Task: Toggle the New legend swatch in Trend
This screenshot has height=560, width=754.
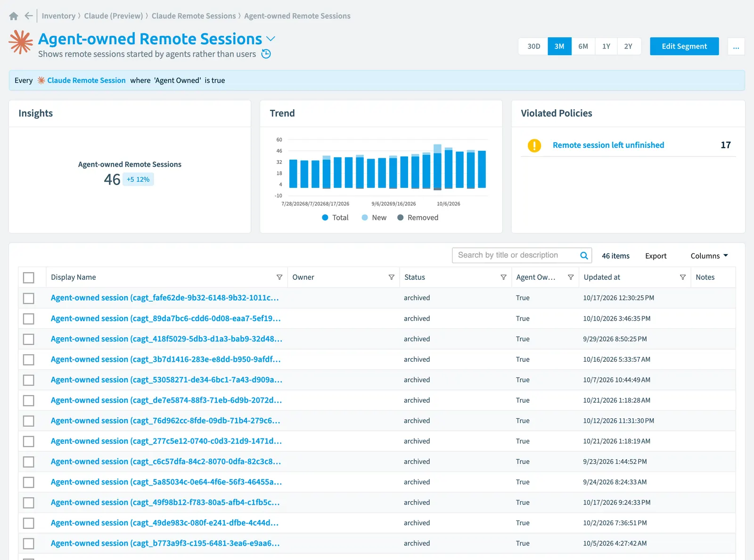Action: [x=365, y=218]
